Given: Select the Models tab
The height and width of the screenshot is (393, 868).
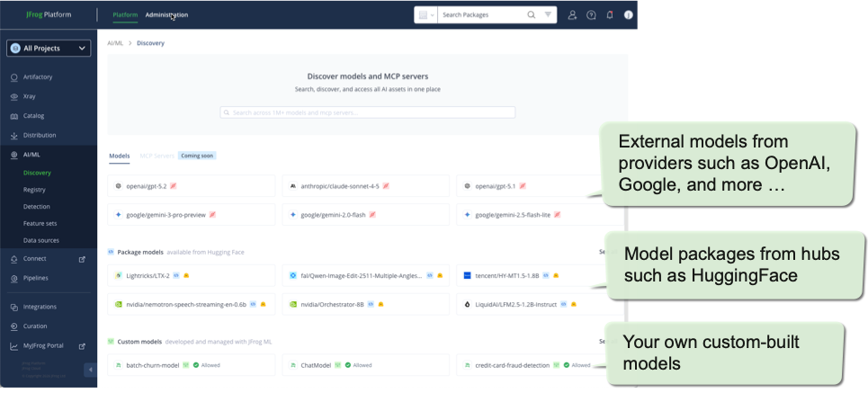Looking at the screenshot, I should 120,156.
